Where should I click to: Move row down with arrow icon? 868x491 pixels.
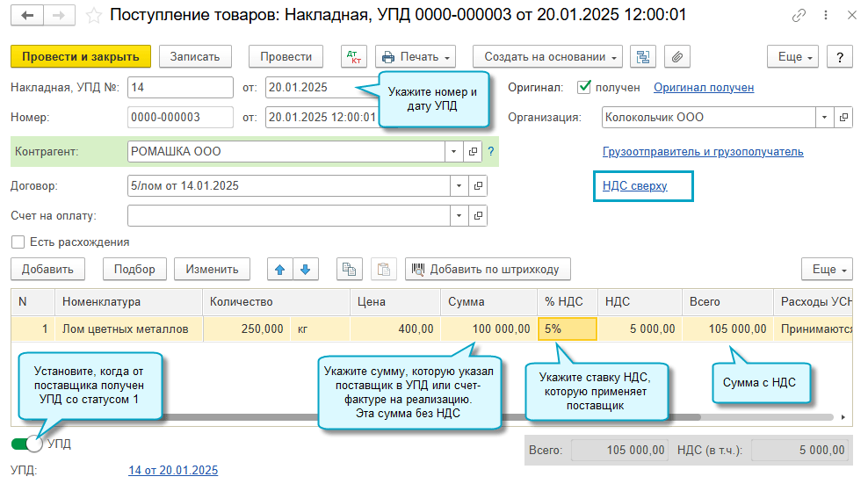(x=305, y=270)
